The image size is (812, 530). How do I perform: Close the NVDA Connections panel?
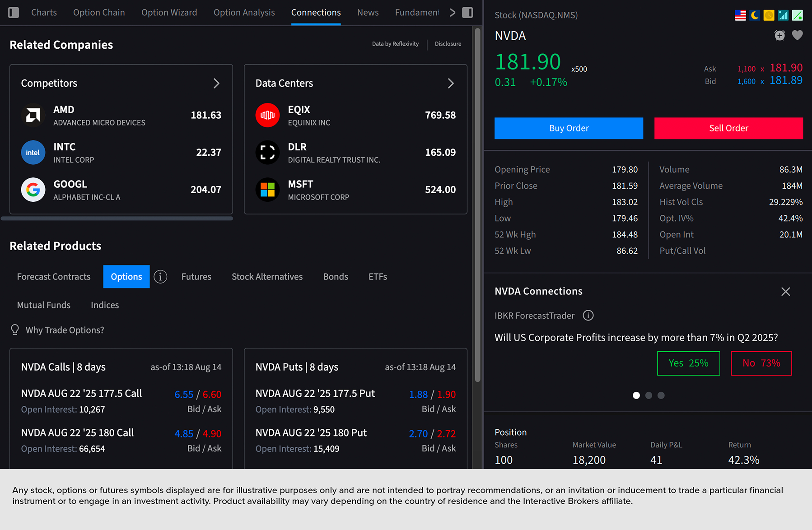785,292
